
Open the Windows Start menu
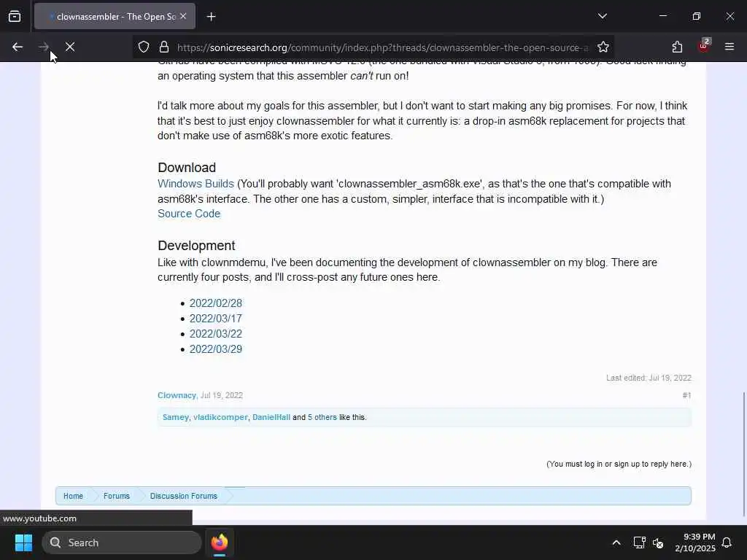click(x=23, y=542)
